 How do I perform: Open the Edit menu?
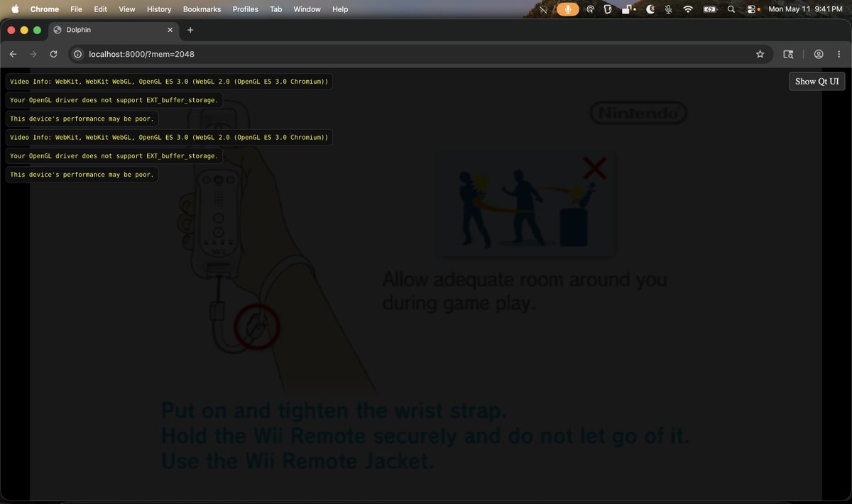click(x=100, y=9)
